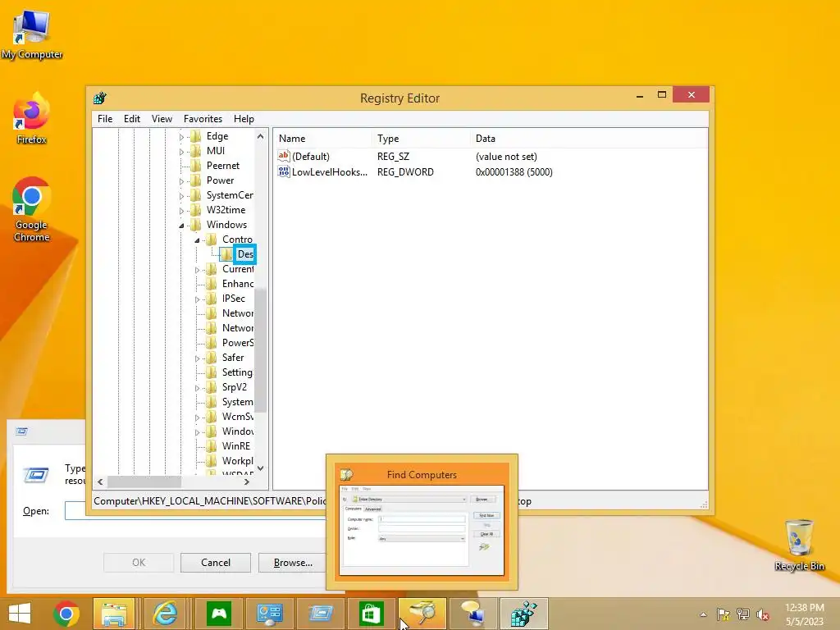Open the Favorites menu
Viewport: 840px width, 630px height.
click(203, 119)
